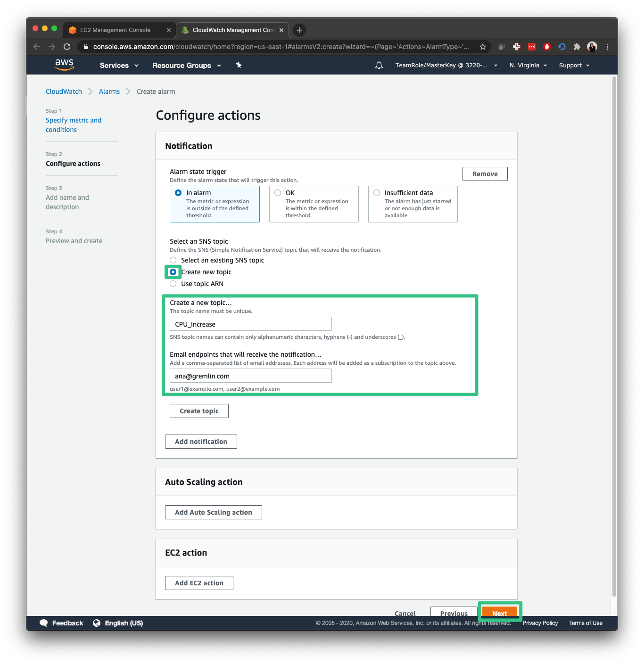The width and height of the screenshot is (644, 665).
Task: Expand the Resource Groups dropdown
Action: (187, 66)
